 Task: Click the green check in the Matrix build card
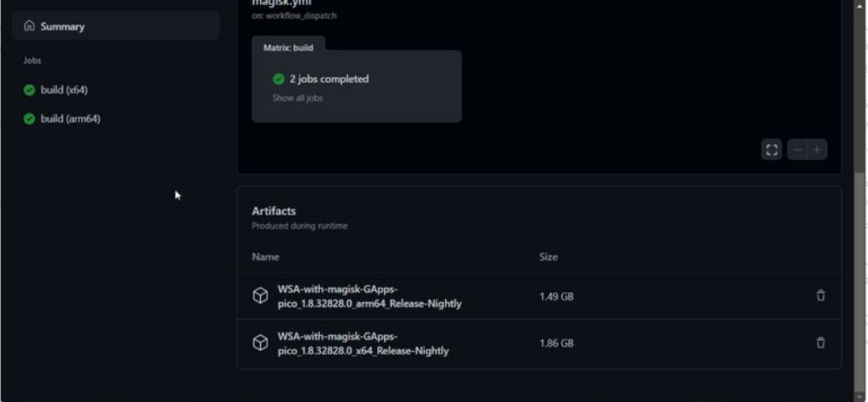coord(278,79)
